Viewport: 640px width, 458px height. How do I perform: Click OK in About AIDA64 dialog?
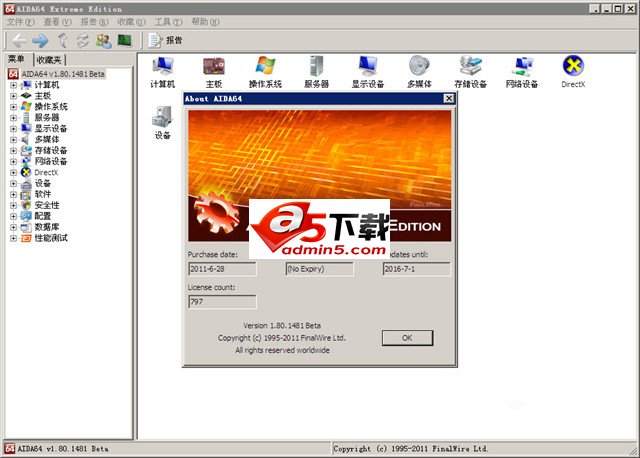[407, 338]
